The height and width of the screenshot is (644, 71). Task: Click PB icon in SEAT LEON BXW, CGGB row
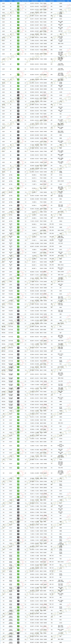(18, 272)
